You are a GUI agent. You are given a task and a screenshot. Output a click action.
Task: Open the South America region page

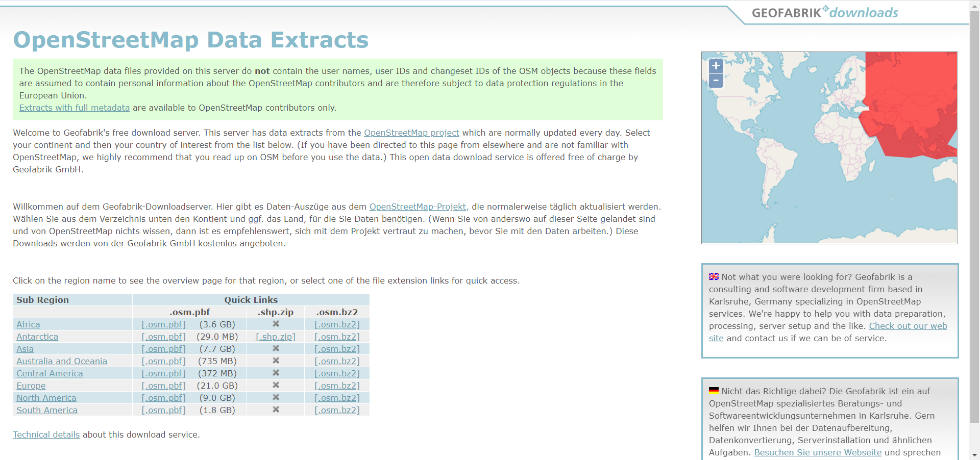click(47, 410)
